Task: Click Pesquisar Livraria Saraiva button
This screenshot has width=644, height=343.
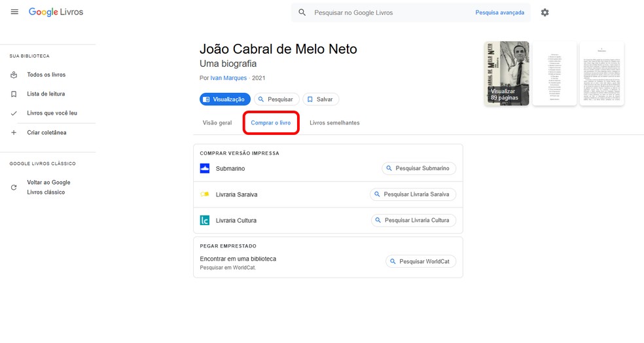Action: [x=413, y=194]
